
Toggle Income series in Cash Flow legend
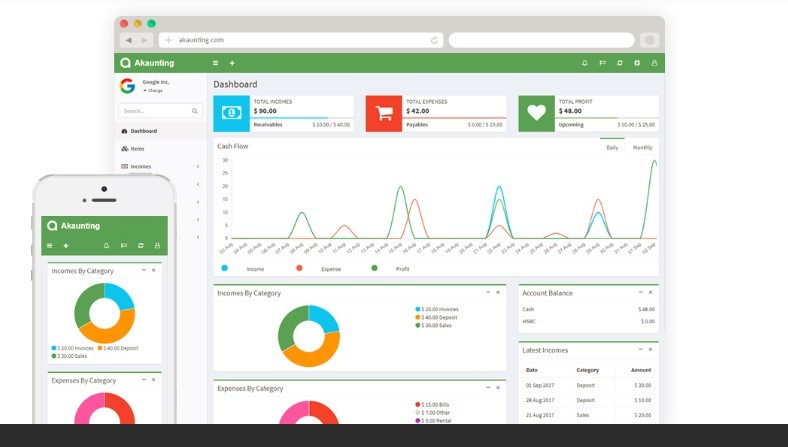225,268
